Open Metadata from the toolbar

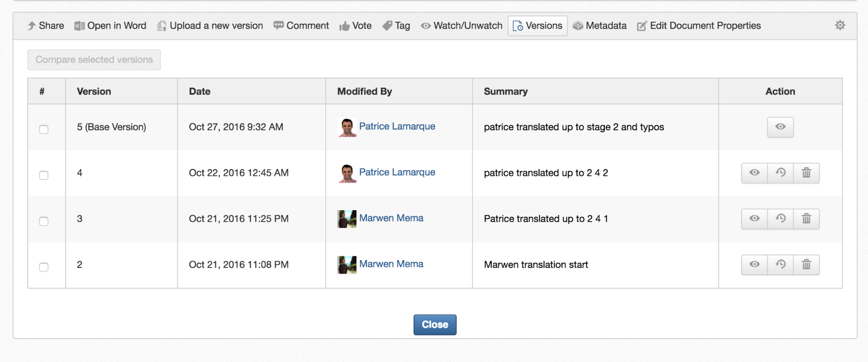pos(599,26)
